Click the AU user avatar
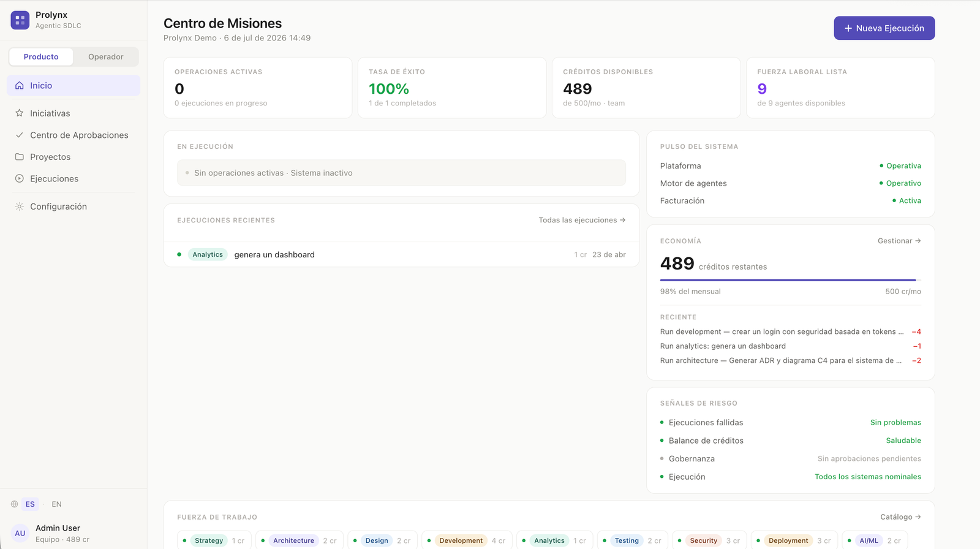This screenshot has width=980, height=549. [20, 533]
